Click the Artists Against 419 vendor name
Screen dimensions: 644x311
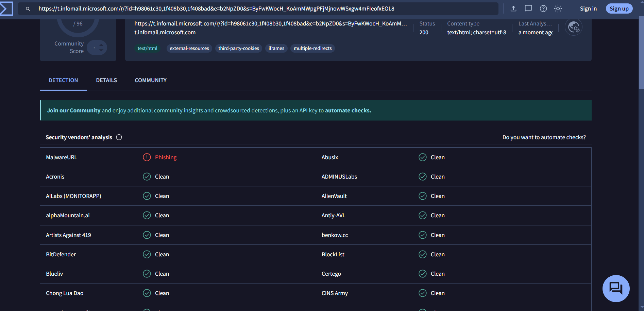click(x=68, y=235)
